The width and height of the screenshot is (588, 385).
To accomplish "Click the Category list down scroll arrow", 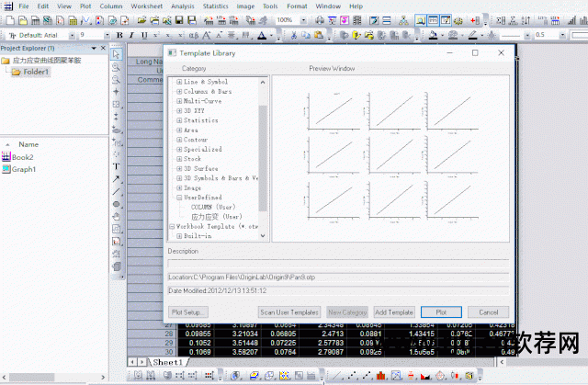I will click(263, 236).
